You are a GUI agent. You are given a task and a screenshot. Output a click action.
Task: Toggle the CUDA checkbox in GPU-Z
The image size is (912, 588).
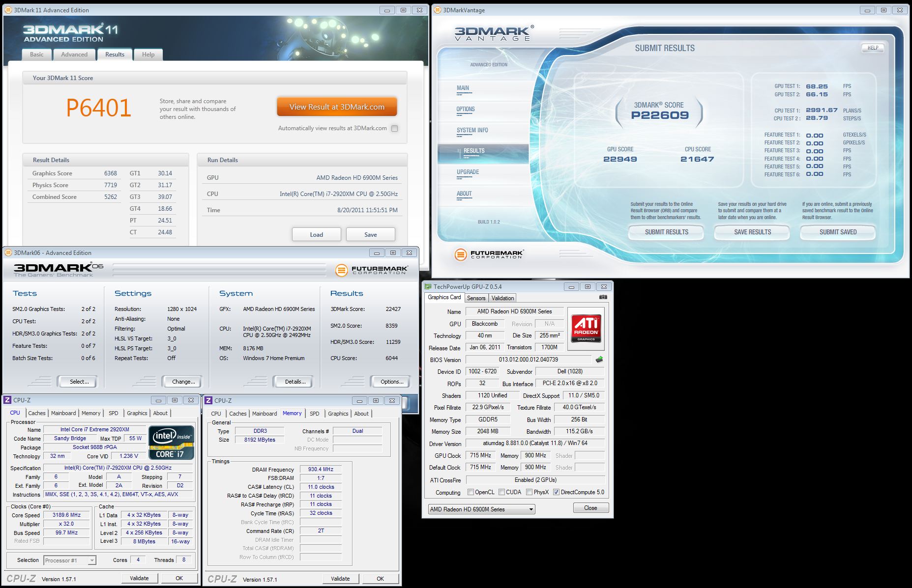pyautogui.click(x=502, y=492)
